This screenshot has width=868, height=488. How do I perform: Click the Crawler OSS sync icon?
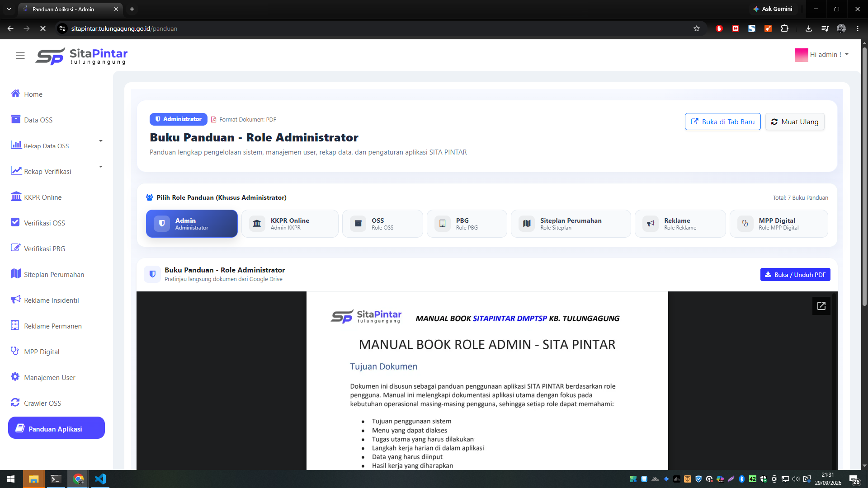[x=15, y=403]
